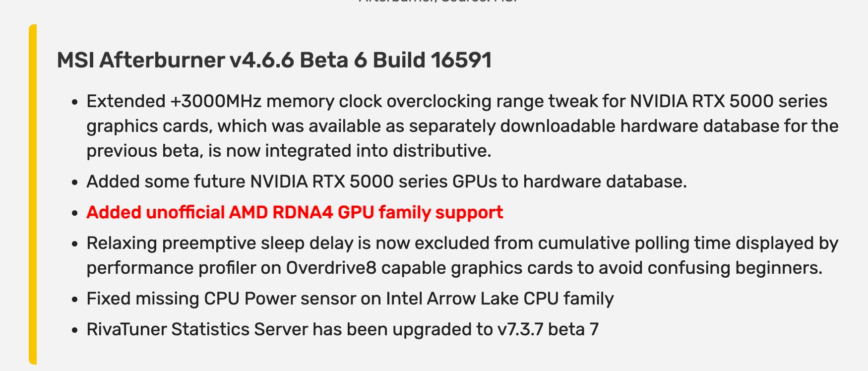Click the yellow vertical bar beside the changelog

coord(33,194)
